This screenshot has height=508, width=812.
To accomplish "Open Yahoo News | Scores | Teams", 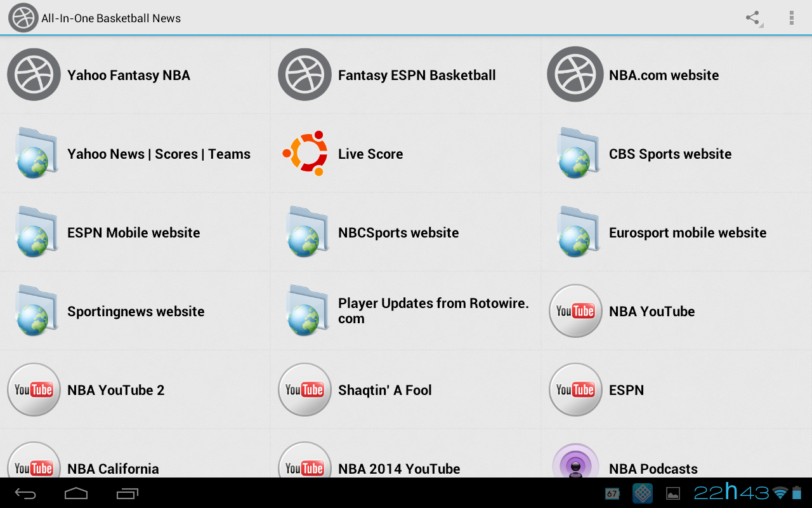I will click(x=159, y=154).
